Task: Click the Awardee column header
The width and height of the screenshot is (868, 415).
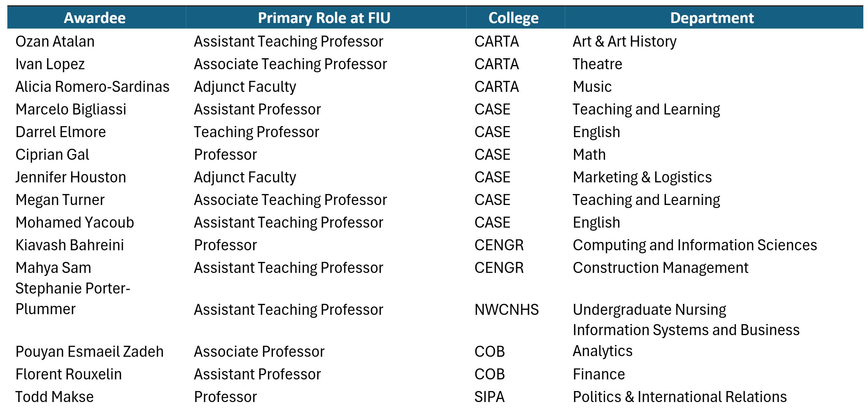Action: 95,18
